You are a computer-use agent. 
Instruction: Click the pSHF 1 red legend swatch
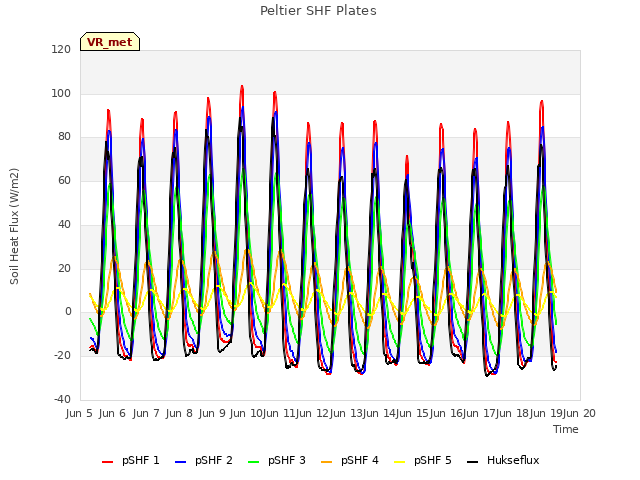[107, 462]
